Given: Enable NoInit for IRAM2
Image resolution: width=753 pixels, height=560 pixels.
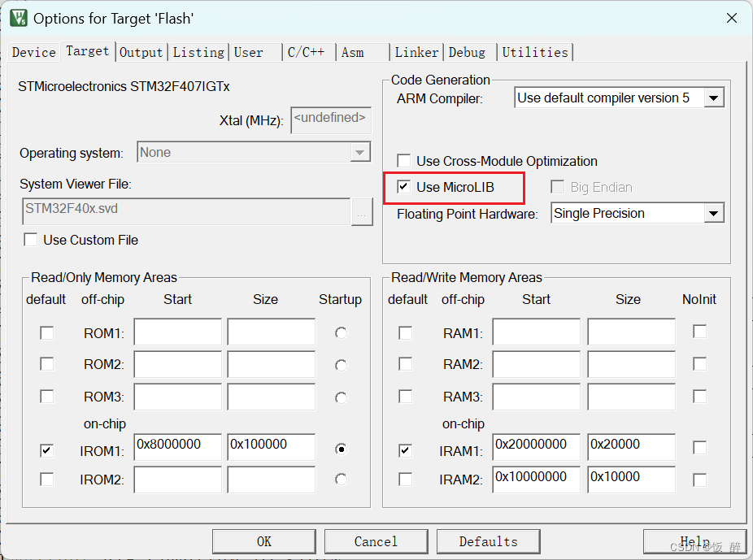Looking at the screenshot, I should tap(699, 480).
